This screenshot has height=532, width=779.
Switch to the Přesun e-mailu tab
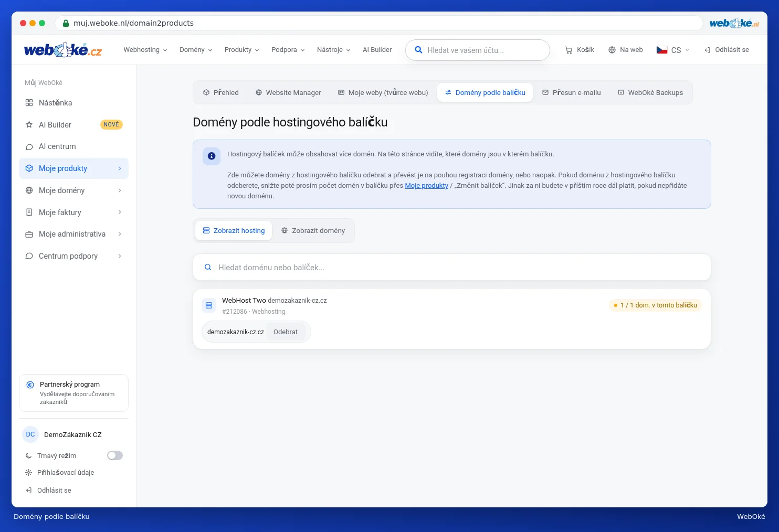[572, 92]
